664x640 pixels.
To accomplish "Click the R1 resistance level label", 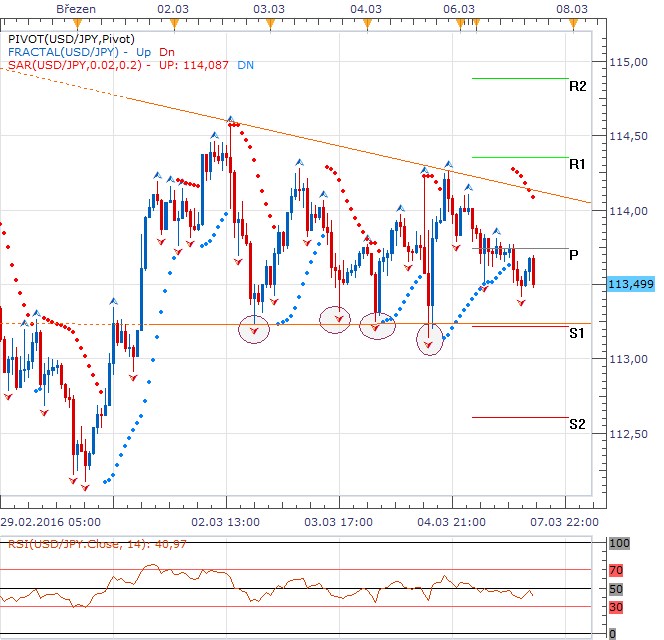I will tap(577, 163).
